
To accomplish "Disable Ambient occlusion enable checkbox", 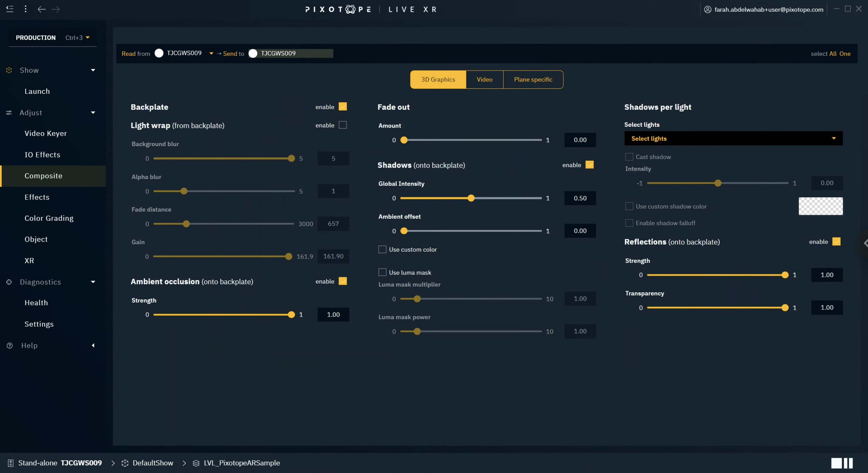I will 343,281.
